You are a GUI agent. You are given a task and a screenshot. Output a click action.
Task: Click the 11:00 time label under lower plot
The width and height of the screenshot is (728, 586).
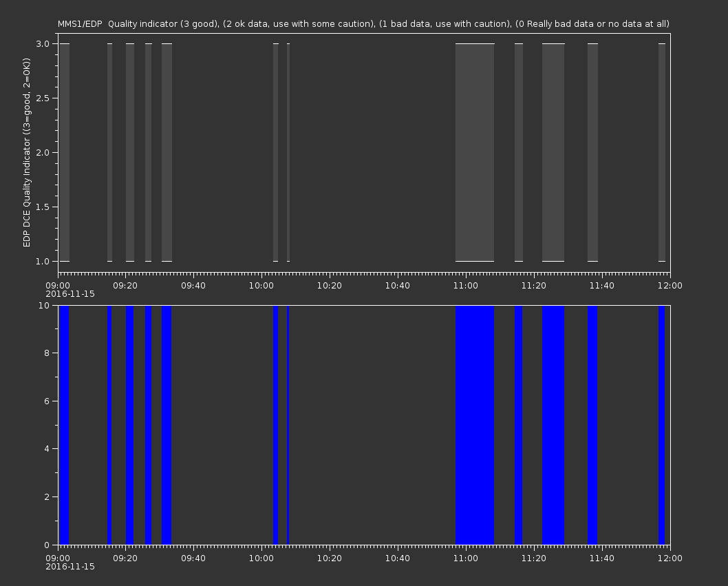(x=466, y=558)
